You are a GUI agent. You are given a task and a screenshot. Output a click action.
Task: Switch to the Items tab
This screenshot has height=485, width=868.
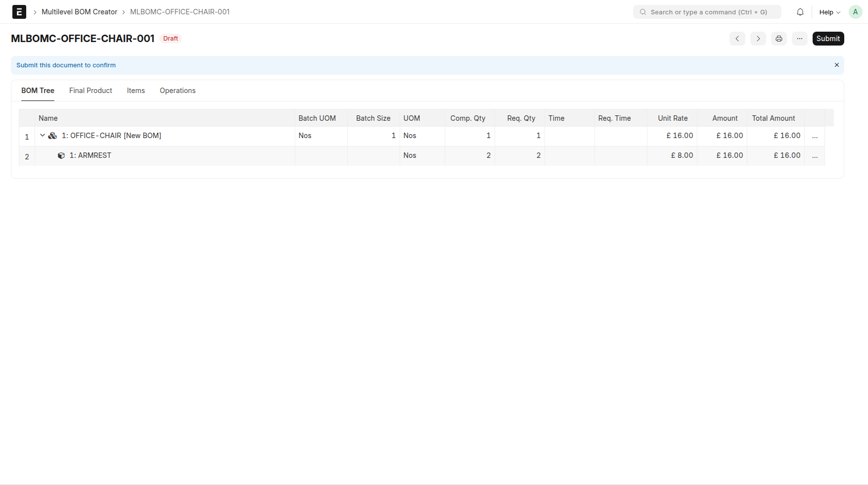pyautogui.click(x=136, y=91)
